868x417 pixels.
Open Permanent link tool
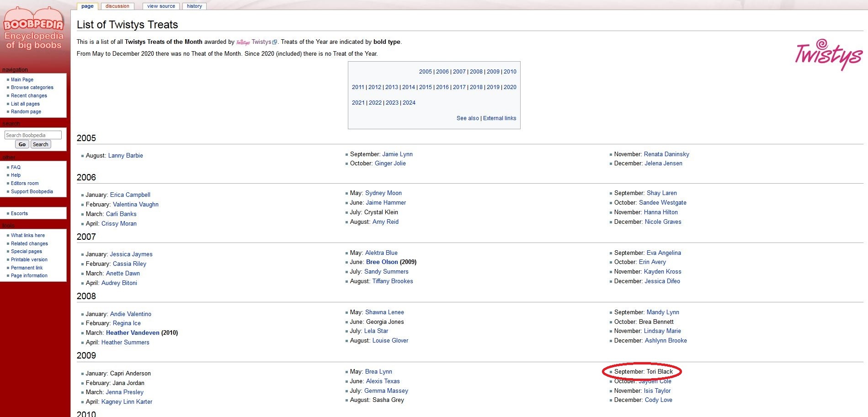tap(27, 268)
